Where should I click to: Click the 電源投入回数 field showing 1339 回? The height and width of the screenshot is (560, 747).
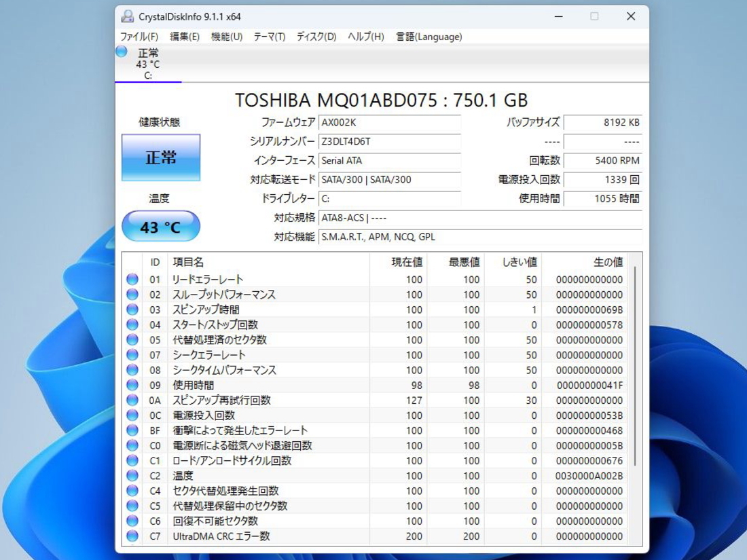tap(603, 179)
